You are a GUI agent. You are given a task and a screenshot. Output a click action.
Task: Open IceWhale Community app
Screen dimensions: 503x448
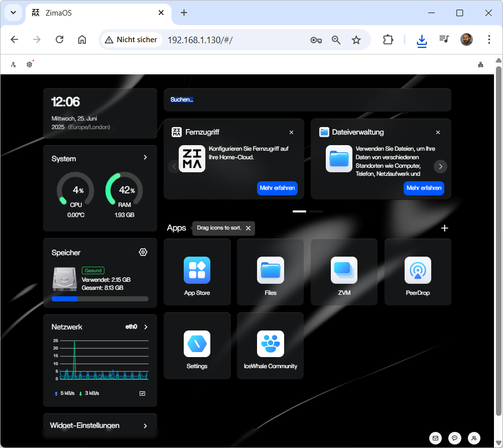pyautogui.click(x=270, y=345)
